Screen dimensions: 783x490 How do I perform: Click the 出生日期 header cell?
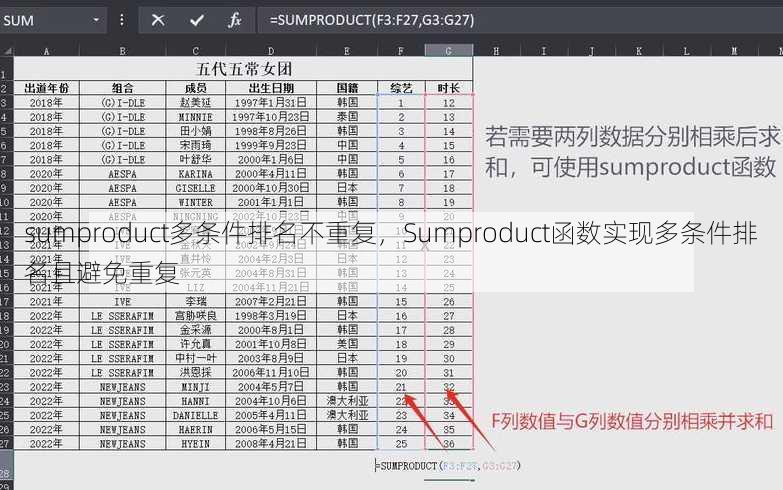[x=271, y=88]
